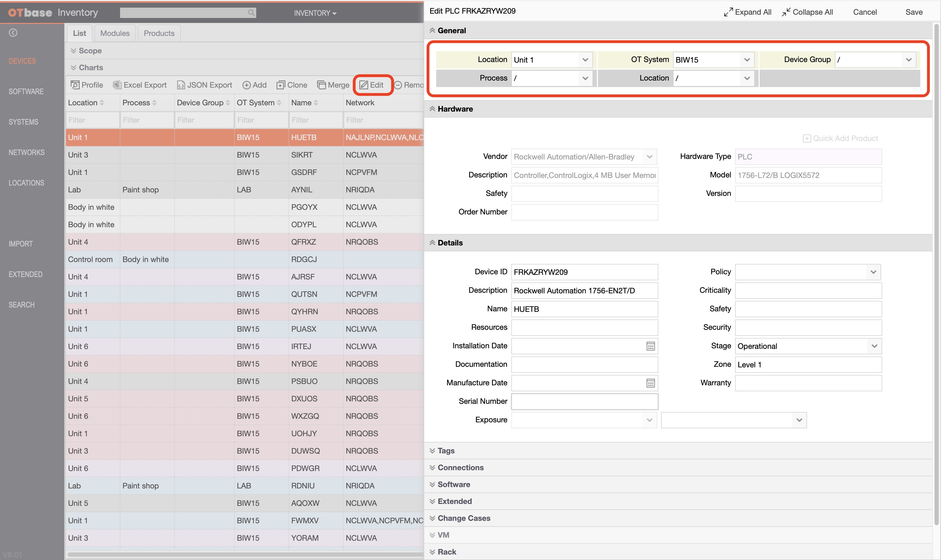The height and width of the screenshot is (560, 941).
Task: Click top search box
Action: (x=188, y=13)
